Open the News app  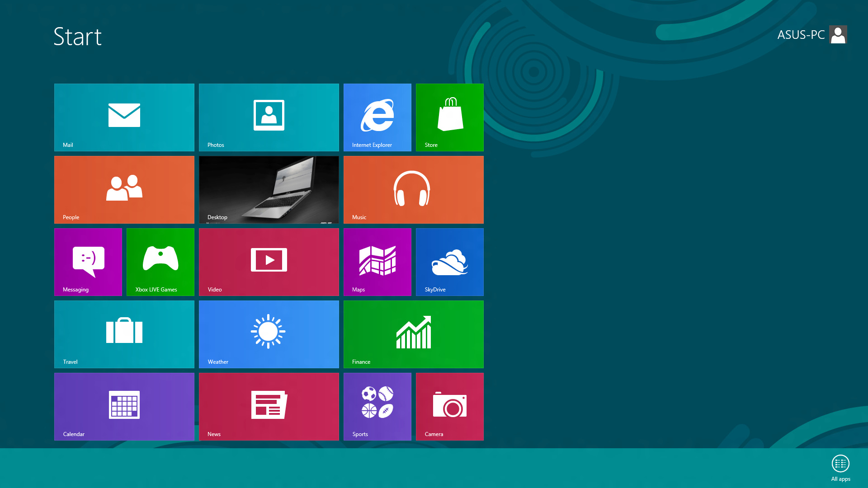pyautogui.click(x=269, y=406)
